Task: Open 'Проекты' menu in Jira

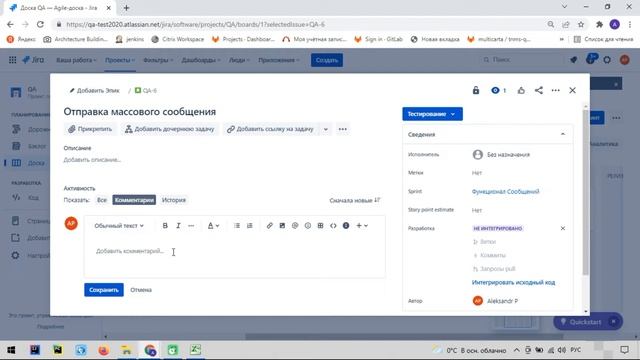Action: (120, 60)
